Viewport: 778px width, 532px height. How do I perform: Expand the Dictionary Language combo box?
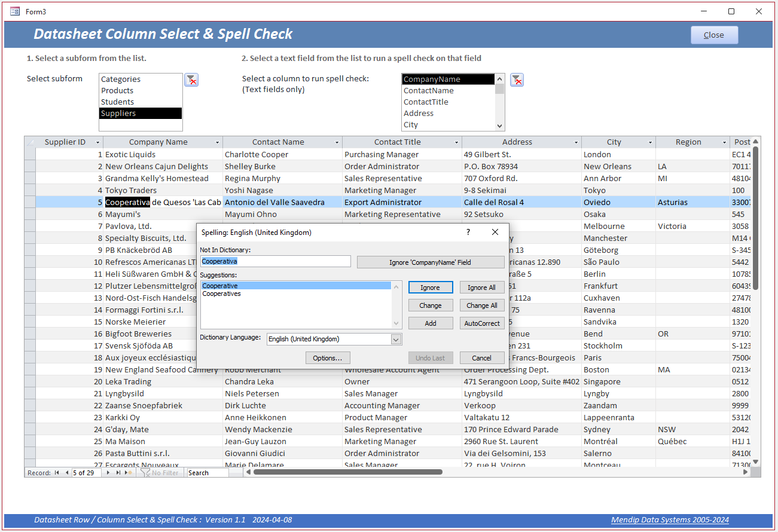point(396,340)
